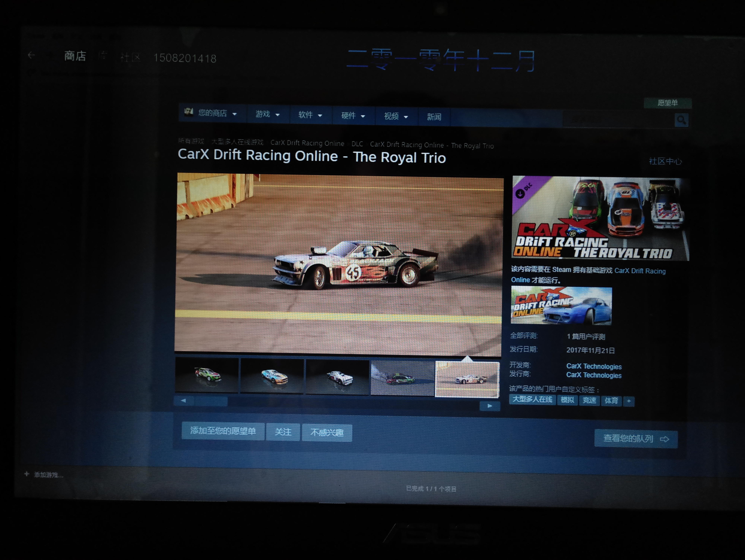
Task: Click the store search magnifier icon
Action: [681, 120]
